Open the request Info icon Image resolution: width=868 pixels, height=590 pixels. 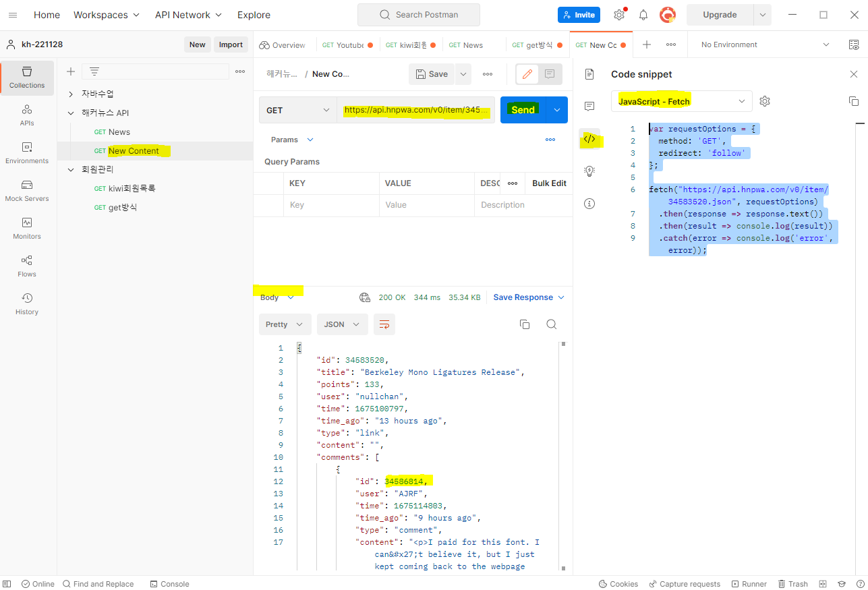tap(589, 204)
